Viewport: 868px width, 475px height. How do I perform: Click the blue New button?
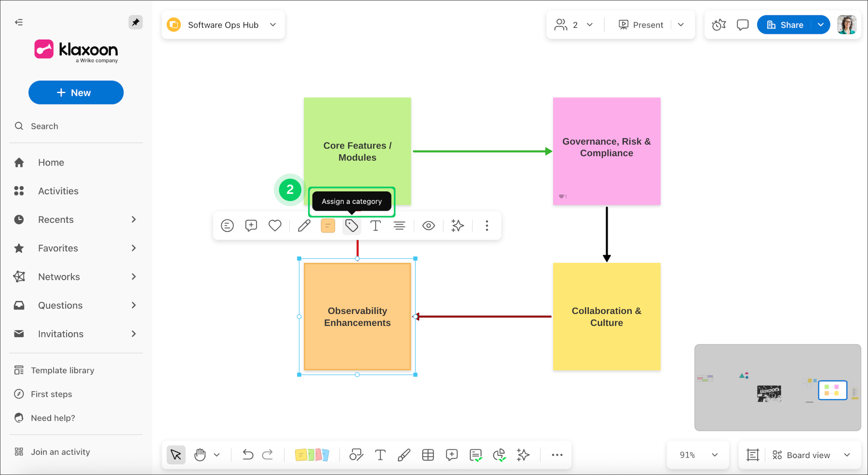(76, 93)
